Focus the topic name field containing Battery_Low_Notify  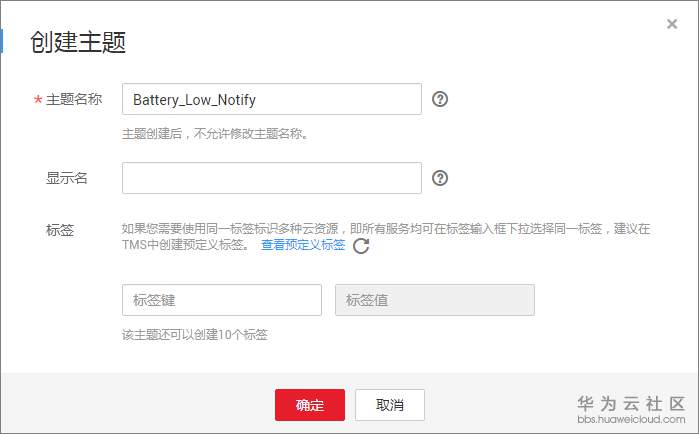[271, 99]
